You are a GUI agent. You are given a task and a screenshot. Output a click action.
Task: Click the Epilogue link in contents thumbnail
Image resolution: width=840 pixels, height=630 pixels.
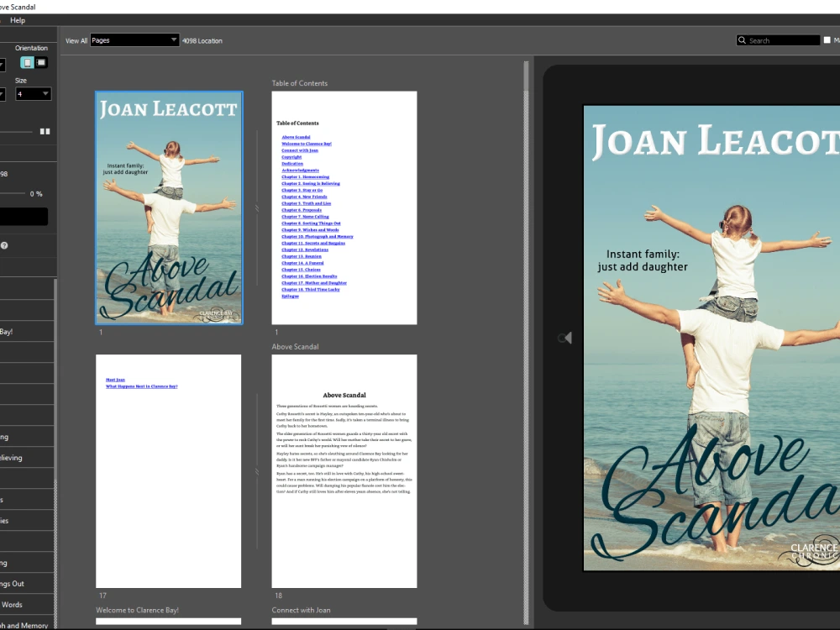(x=290, y=297)
